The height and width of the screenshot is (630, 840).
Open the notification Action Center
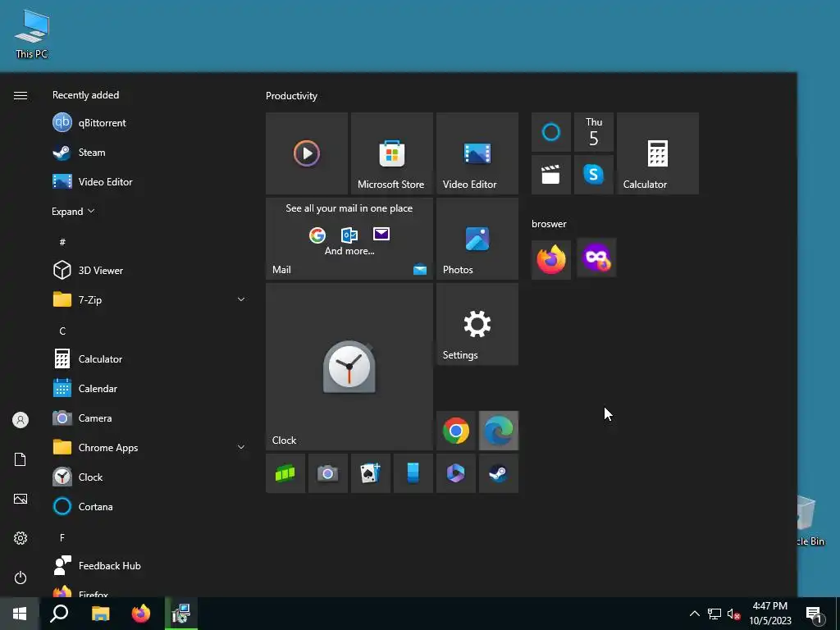click(x=815, y=614)
